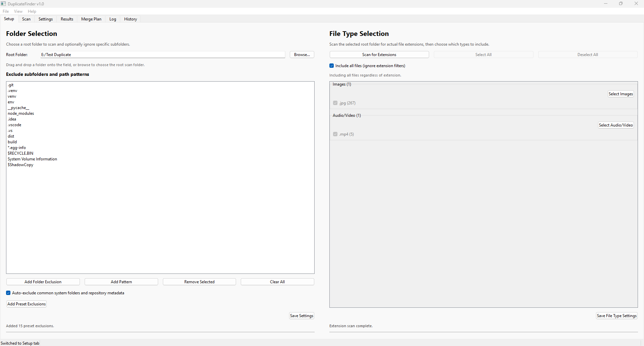
Task: Click the Images (1) group label
Action: tap(342, 84)
